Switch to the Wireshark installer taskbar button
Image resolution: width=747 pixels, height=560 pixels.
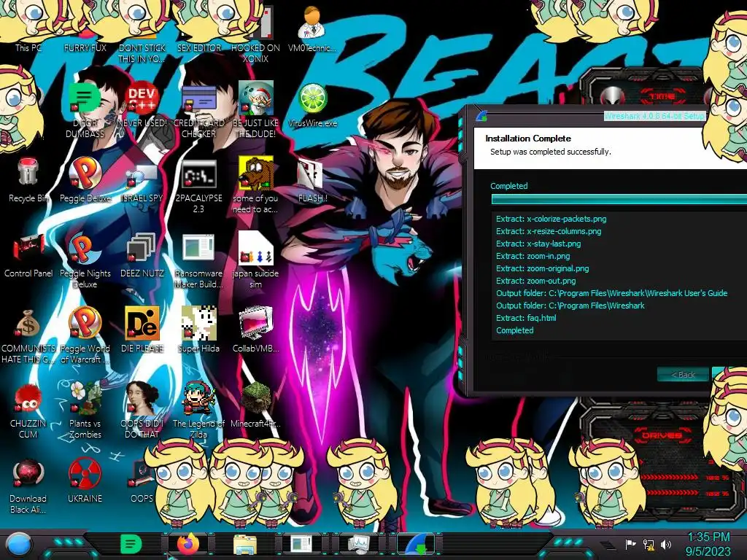click(416, 544)
